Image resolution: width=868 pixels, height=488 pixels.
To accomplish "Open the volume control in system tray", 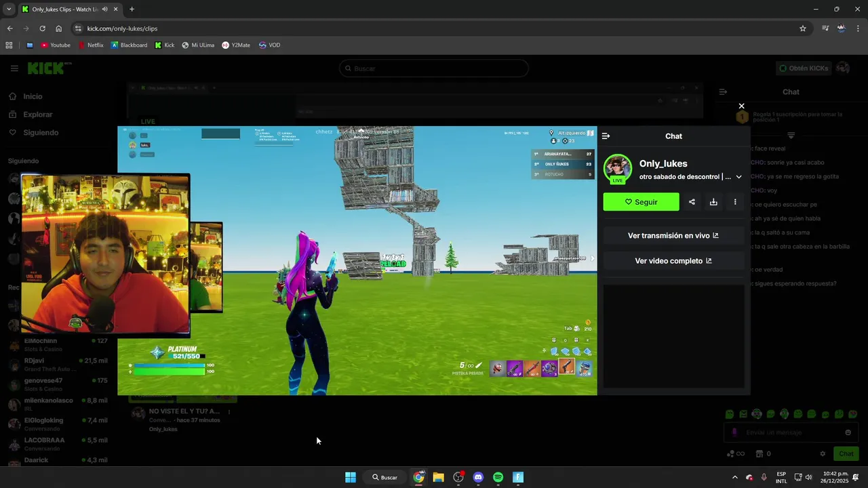I will point(808,477).
